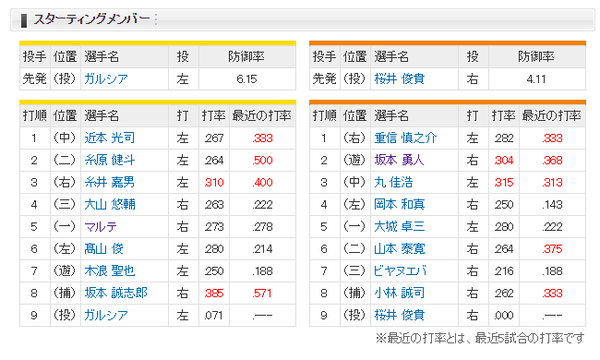Open player link 丸 佳浩
This screenshot has width=600, height=360.
[x=394, y=182]
